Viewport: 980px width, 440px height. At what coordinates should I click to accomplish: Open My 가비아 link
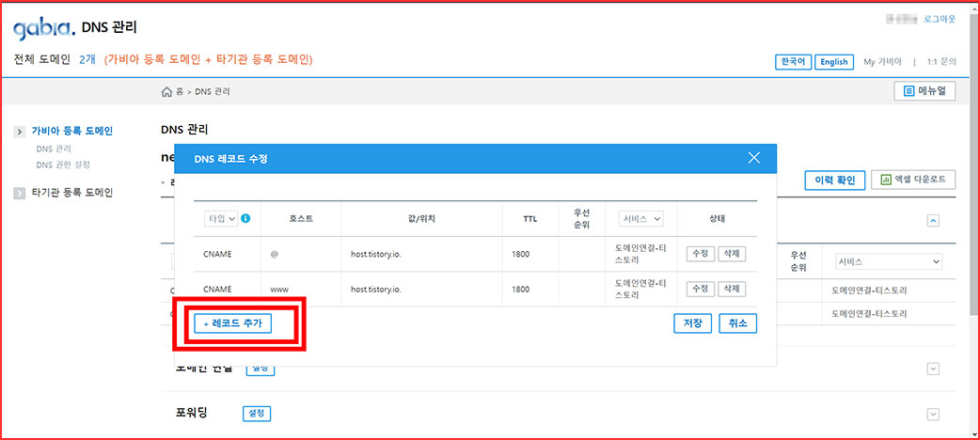click(x=882, y=62)
